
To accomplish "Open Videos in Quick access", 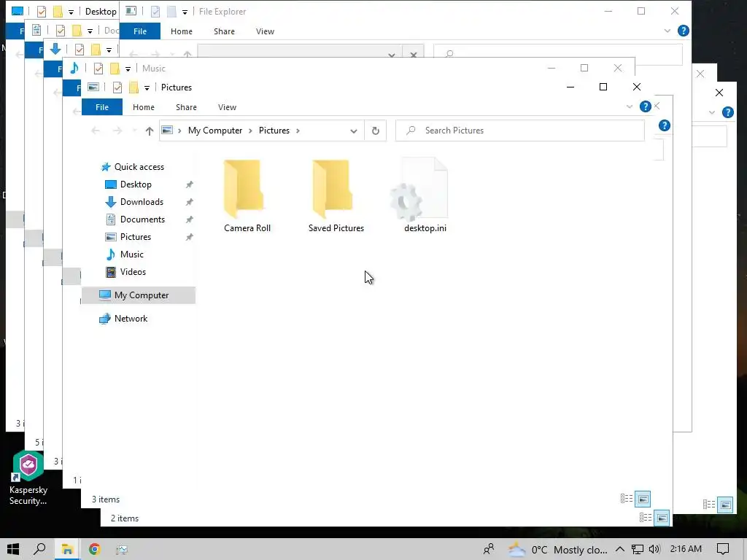I will point(133,272).
